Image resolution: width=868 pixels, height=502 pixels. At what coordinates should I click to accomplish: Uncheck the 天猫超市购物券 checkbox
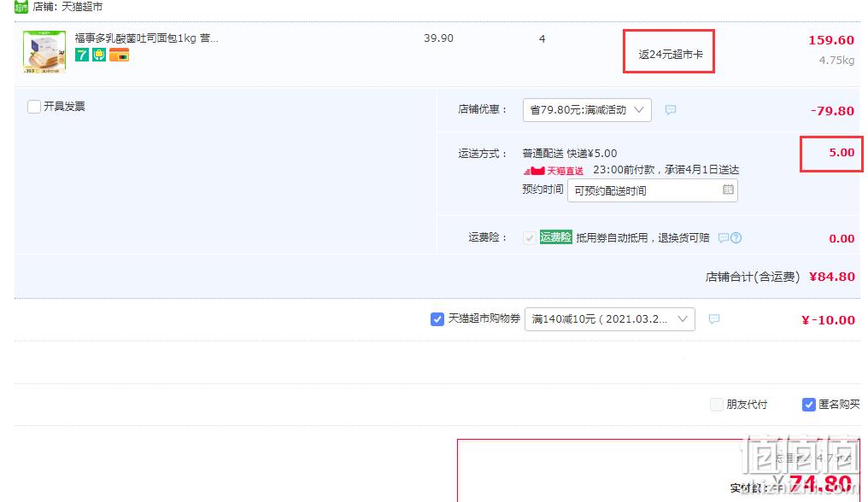coord(437,319)
